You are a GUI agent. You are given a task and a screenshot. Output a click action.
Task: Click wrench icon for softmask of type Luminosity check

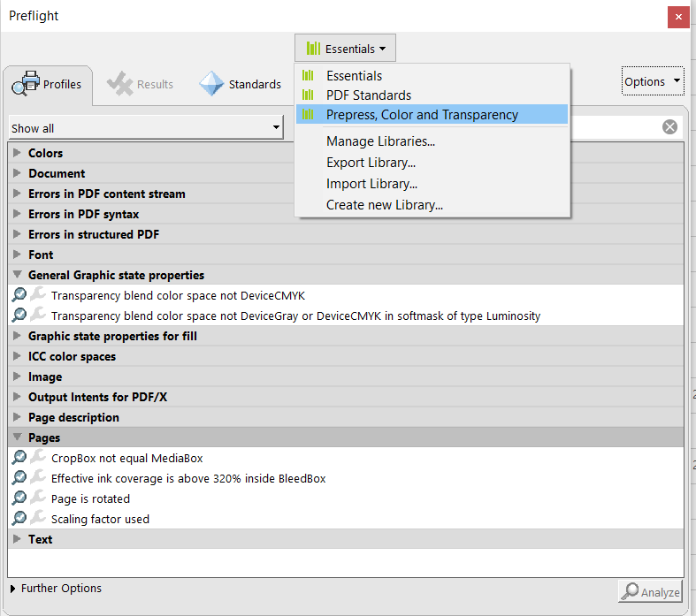[38, 315]
